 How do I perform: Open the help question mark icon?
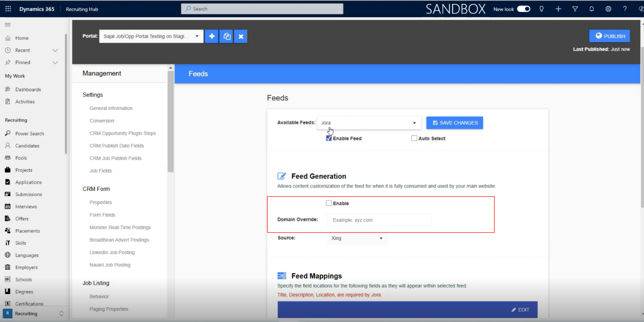point(625,9)
